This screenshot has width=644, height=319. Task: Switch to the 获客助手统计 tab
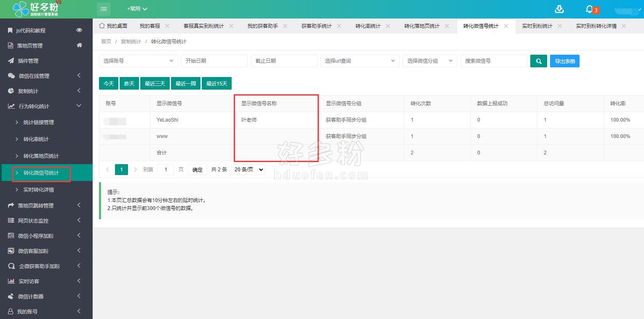317,26
